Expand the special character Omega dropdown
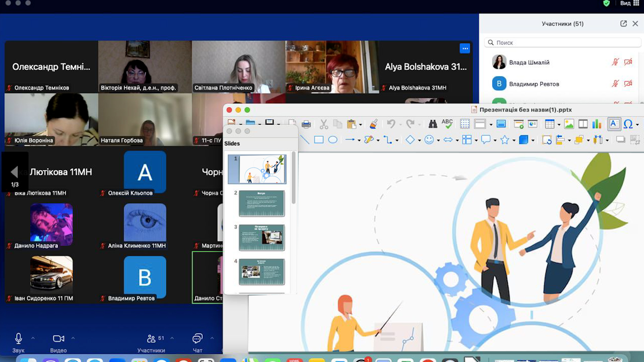 point(637,125)
